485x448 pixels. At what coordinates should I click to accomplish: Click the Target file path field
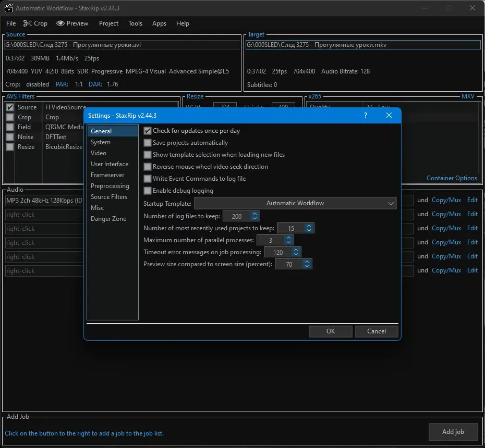click(362, 45)
